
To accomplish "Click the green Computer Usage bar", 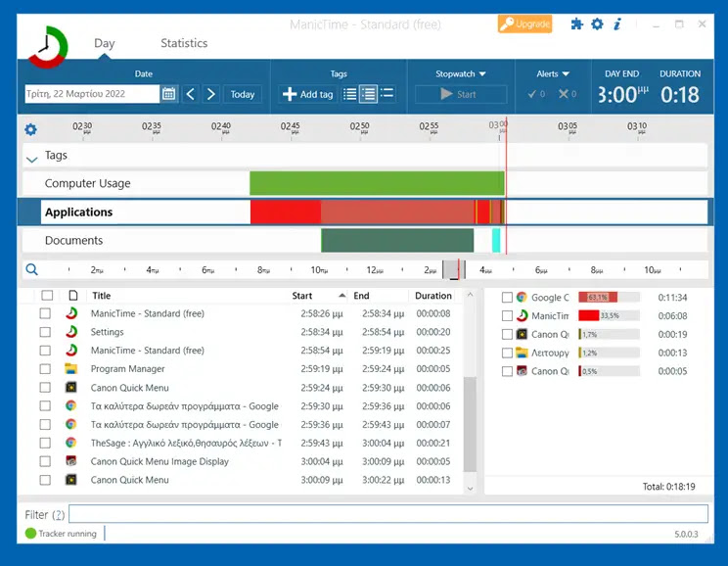I will (x=377, y=183).
